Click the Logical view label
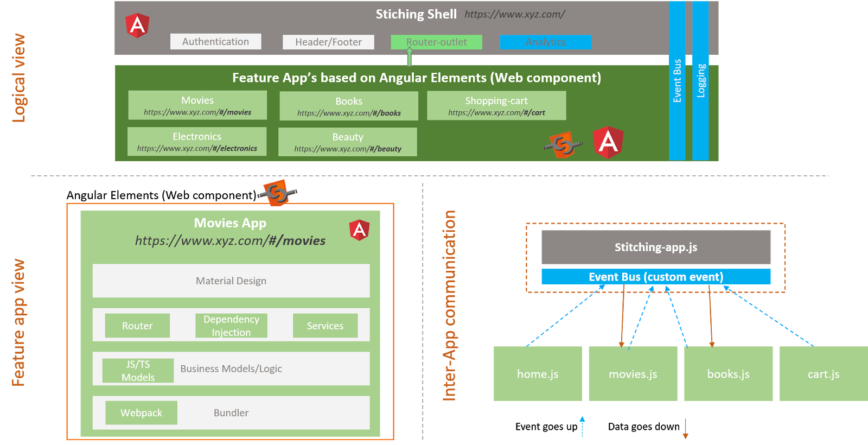This screenshot has height=445, width=868. point(19,78)
